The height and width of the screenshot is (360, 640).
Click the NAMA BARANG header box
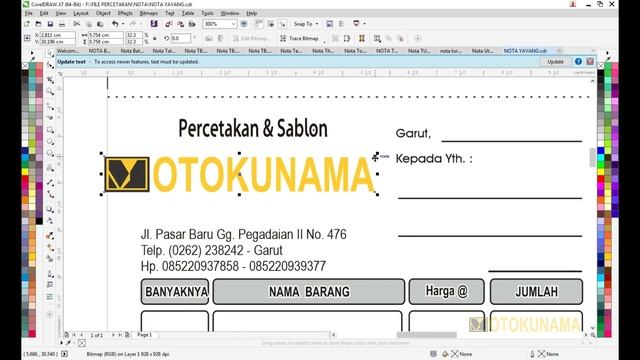(309, 291)
